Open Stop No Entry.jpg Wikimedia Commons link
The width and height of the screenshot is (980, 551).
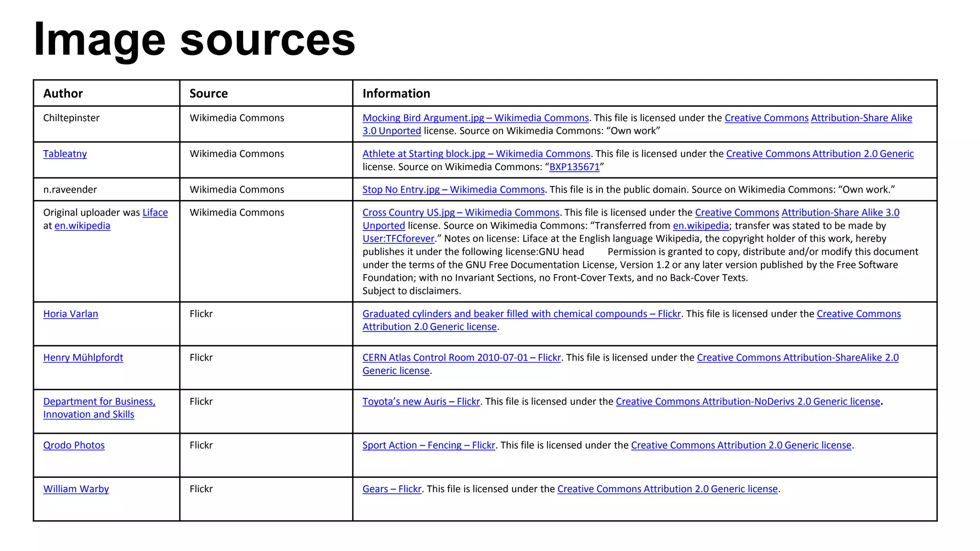click(453, 190)
